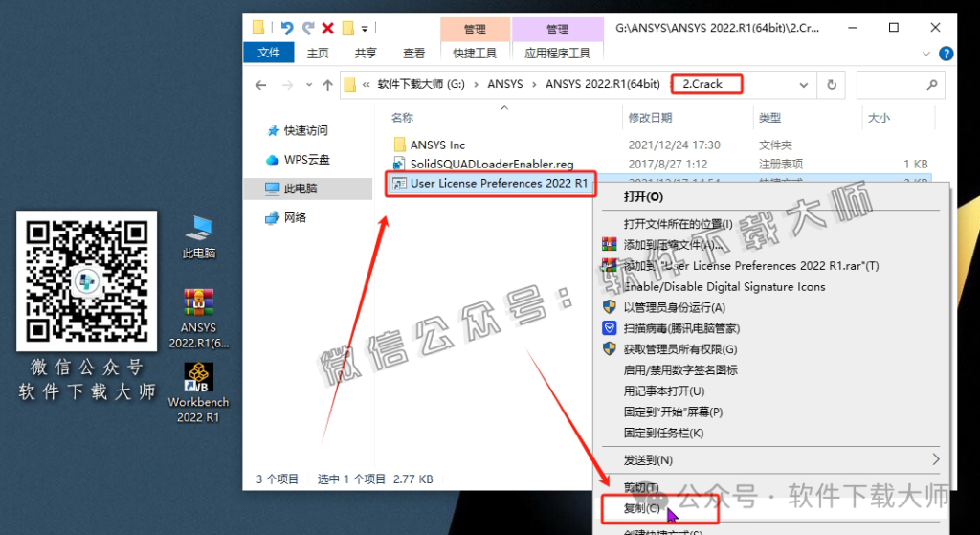The height and width of the screenshot is (535, 980).
Task: Go forward with the right arrow button
Action: tap(287, 85)
